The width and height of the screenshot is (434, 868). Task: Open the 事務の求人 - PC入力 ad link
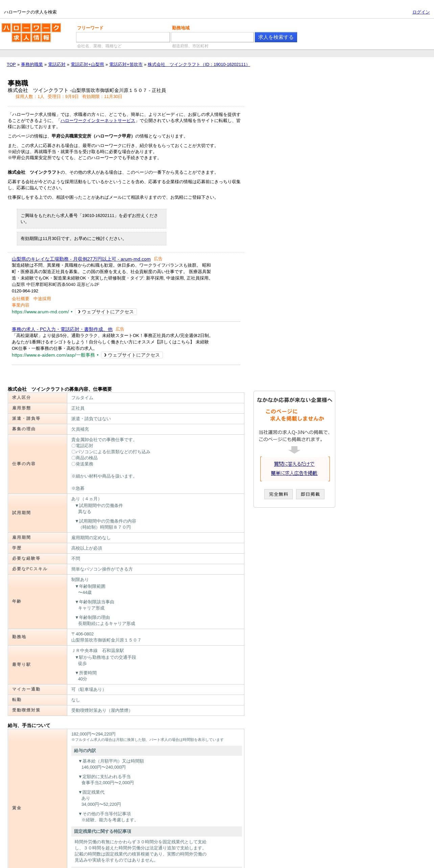pos(62,329)
